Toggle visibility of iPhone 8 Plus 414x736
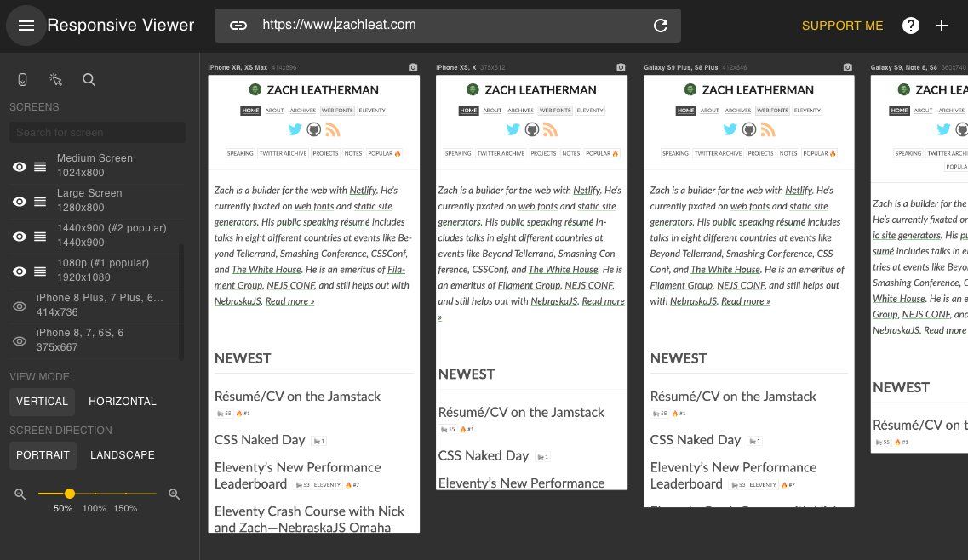968x560 pixels. point(20,306)
